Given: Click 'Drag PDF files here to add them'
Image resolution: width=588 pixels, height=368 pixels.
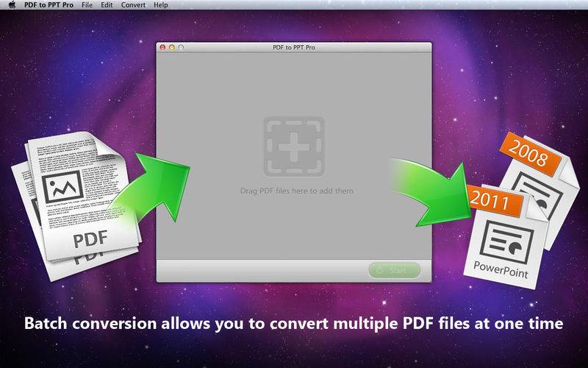Looking at the screenshot, I should (297, 191).
